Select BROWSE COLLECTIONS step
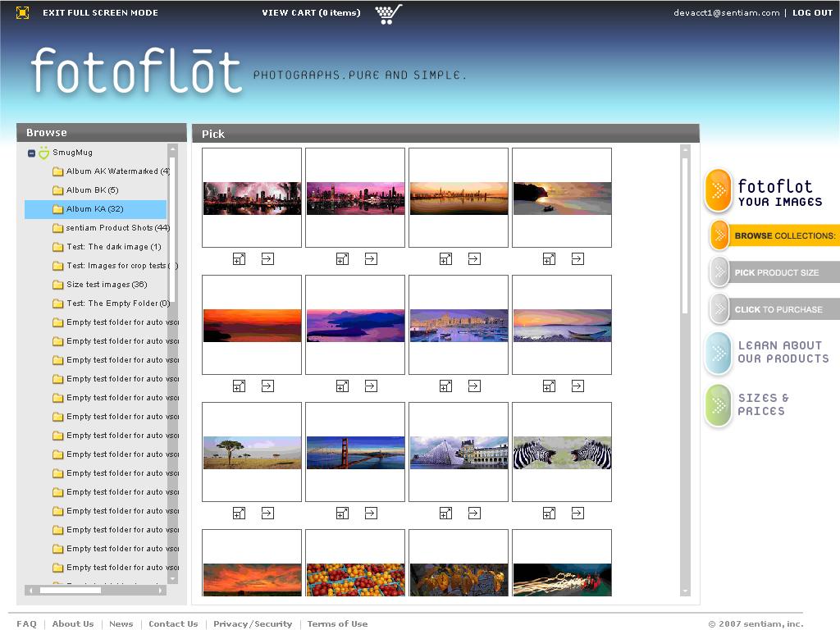Image resolution: width=840 pixels, height=630 pixels. (773, 235)
